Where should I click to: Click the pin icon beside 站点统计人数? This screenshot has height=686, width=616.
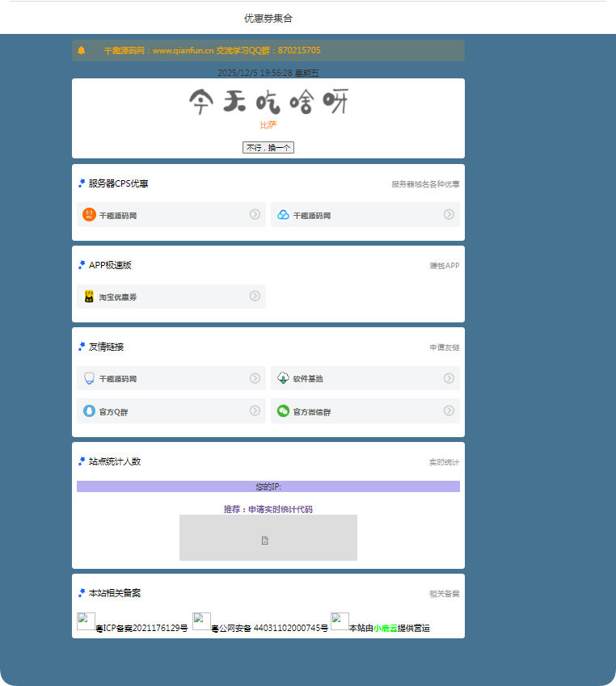coord(82,461)
